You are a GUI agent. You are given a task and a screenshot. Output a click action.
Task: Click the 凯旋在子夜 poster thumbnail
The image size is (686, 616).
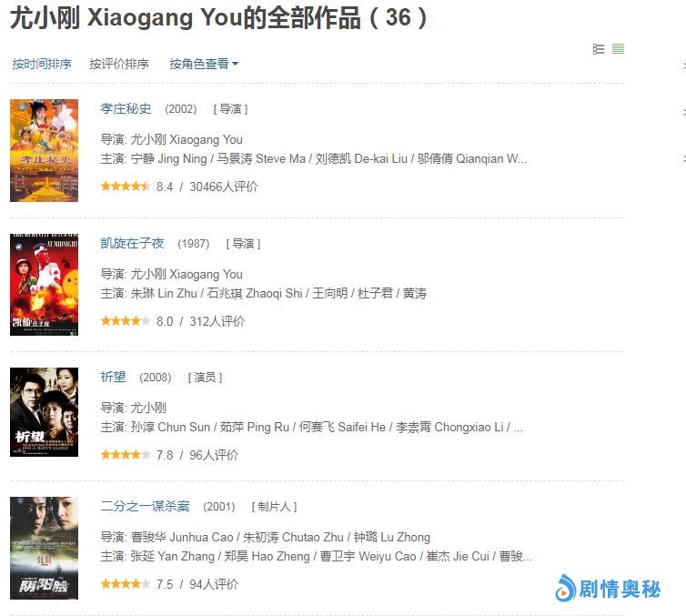click(45, 285)
